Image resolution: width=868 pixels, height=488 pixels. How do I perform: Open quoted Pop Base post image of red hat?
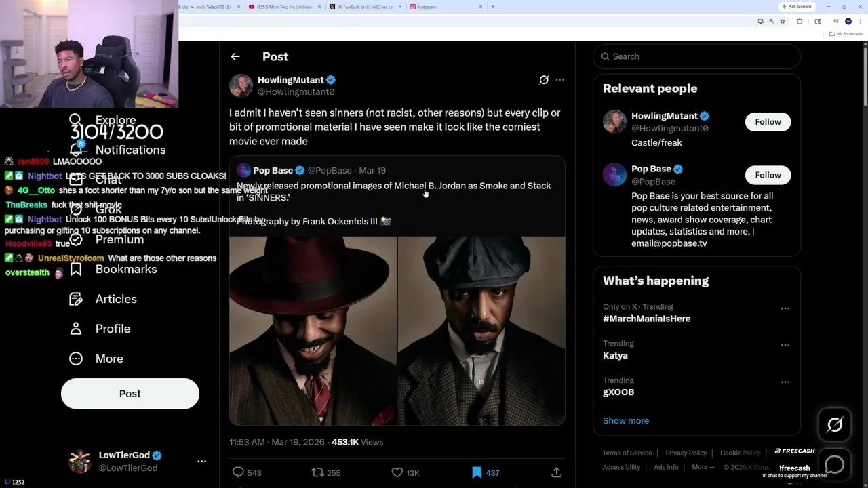click(313, 331)
